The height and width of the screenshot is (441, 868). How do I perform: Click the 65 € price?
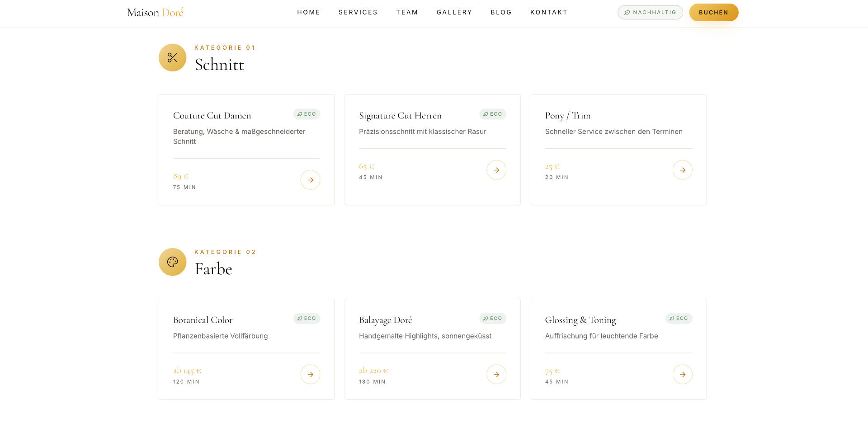pos(367,166)
